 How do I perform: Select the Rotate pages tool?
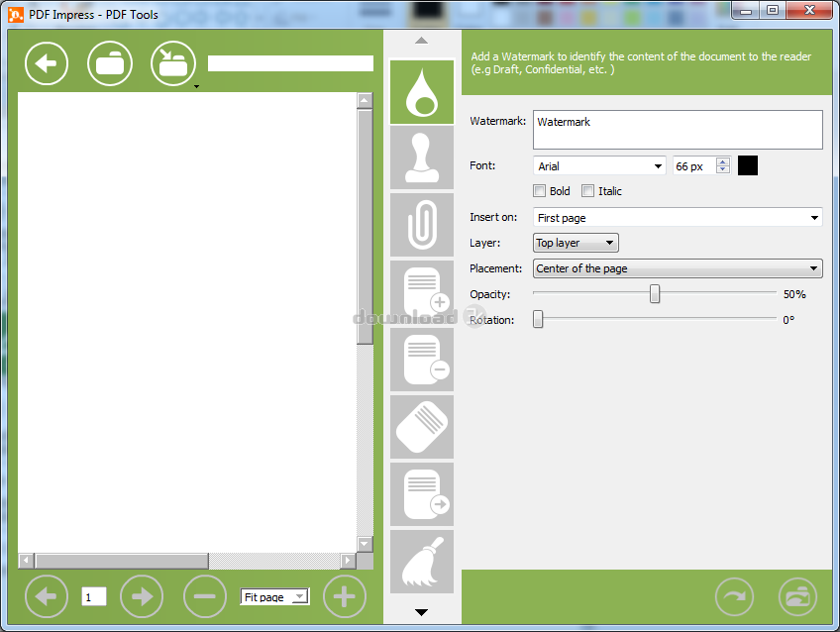[x=422, y=427]
